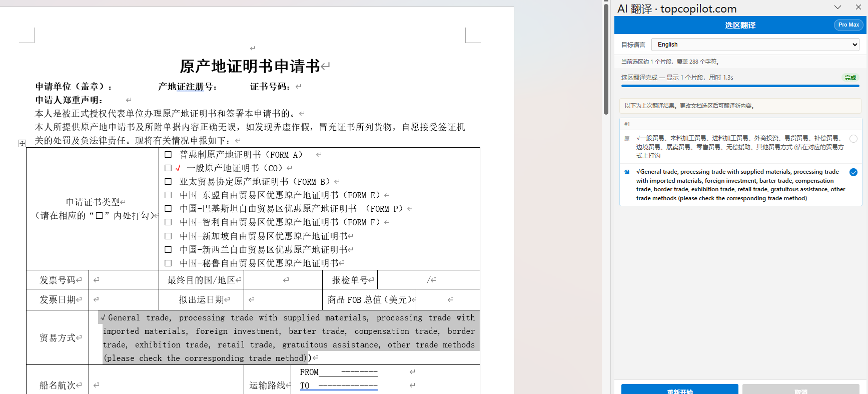The height and width of the screenshot is (394, 868).
Task: Click the blue translation progress bar
Action: point(740,86)
